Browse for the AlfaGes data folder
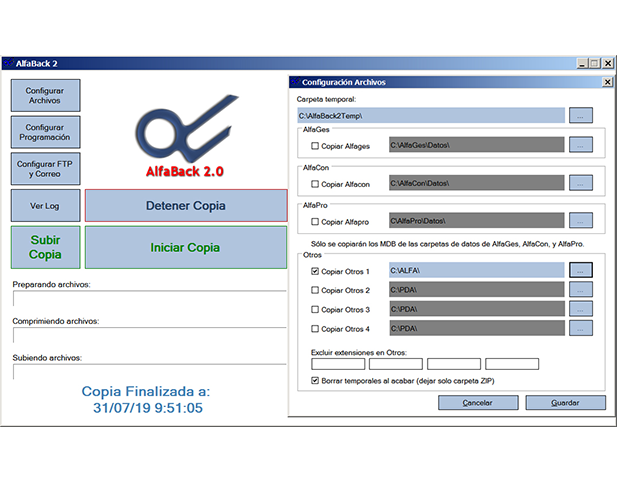 pos(581,145)
